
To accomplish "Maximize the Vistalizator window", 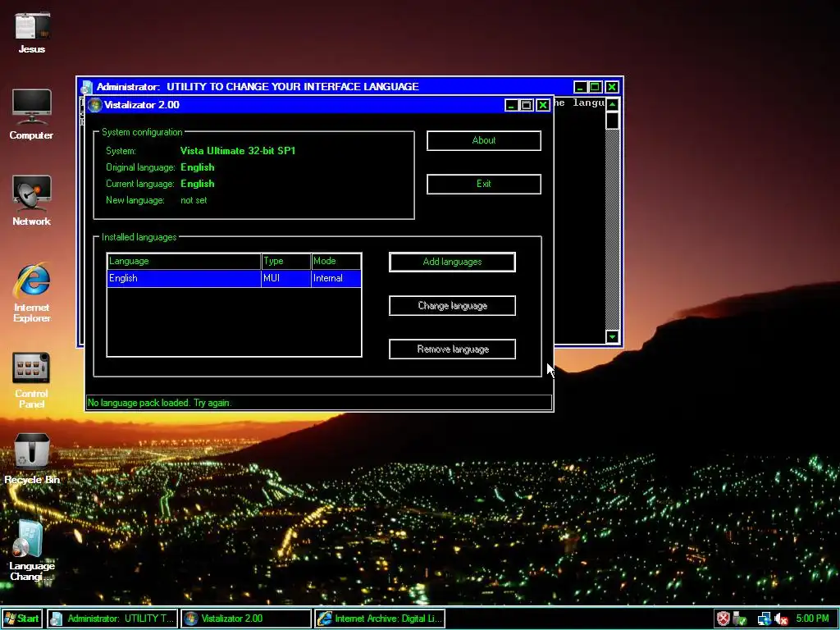I will 527,105.
